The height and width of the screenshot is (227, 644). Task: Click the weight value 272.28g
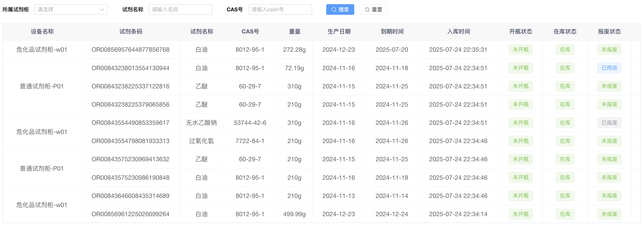[294, 50]
